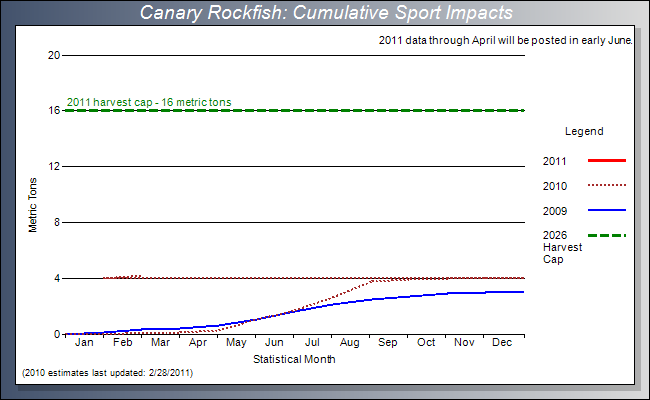650x400 pixels.
Task: Click the 'Statistical Month' x-axis label
Action: pyautogui.click(x=293, y=358)
